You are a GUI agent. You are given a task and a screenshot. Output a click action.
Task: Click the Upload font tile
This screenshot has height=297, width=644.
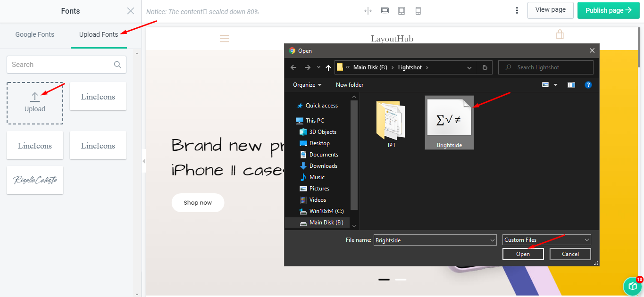coord(35,103)
